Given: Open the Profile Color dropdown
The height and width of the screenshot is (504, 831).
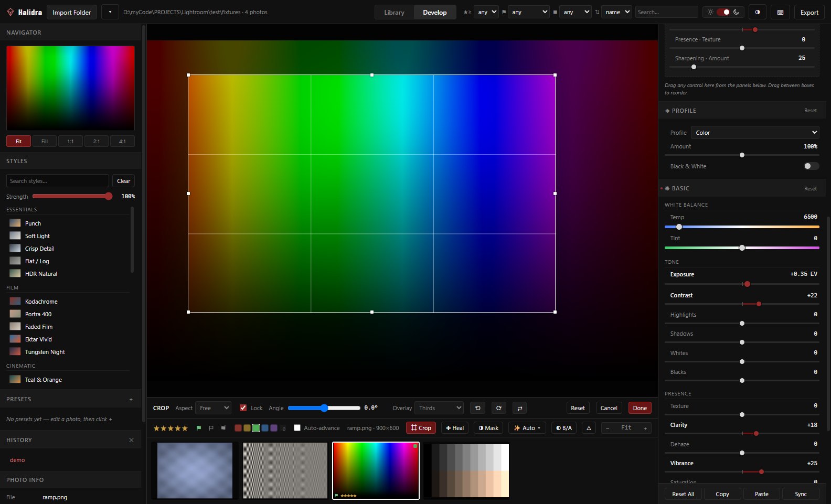Looking at the screenshot, I should coord(755,133).
